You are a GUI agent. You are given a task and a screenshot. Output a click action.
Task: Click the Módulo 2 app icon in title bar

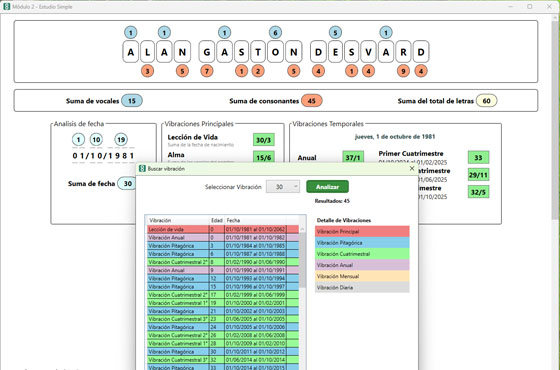pyautogui.click(x=6, y=6)
